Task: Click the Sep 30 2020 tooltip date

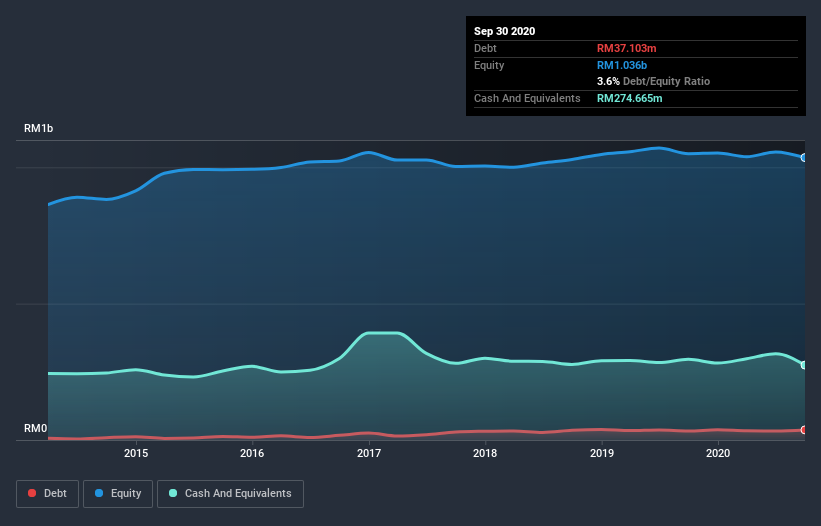Action: pyautogui.click(x=504, y=31)
